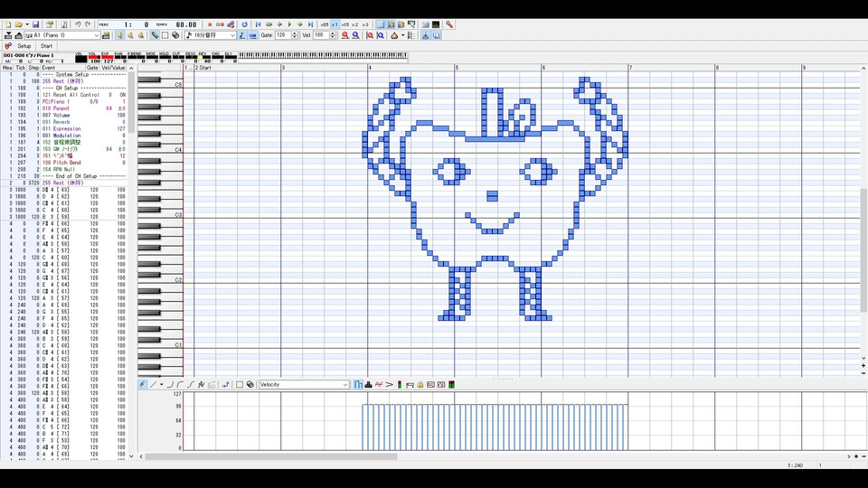Jump to the song start
Screen dimensions: 868x488
[258, 24]
